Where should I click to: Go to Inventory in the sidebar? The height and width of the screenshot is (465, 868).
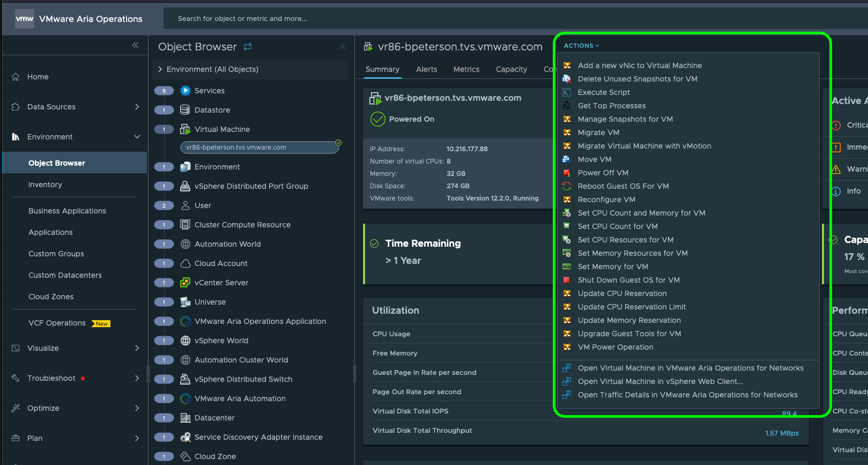click(45, 184)
